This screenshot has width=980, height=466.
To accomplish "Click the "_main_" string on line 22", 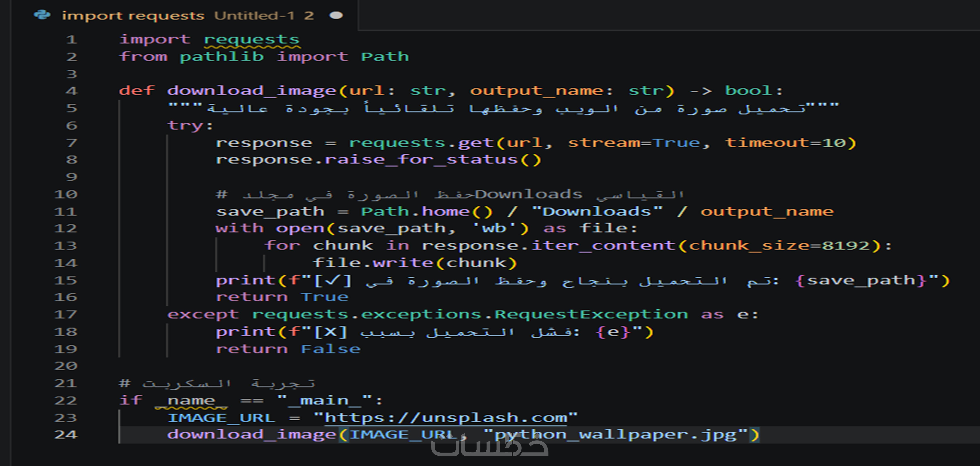I will click(x=325, y=400).
